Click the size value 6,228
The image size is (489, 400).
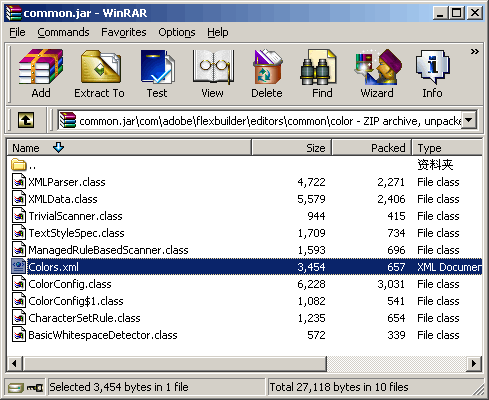click(311, 284)
